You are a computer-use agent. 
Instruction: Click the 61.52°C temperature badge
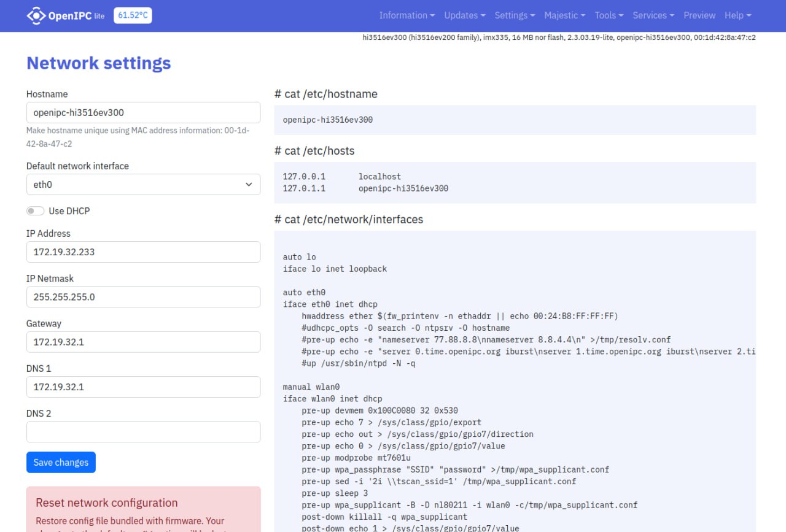[133, 15]
